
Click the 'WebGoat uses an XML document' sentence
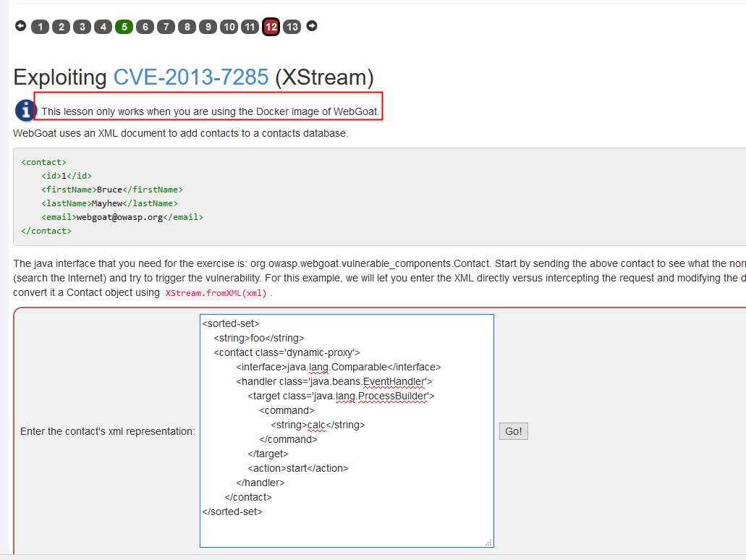181,133
